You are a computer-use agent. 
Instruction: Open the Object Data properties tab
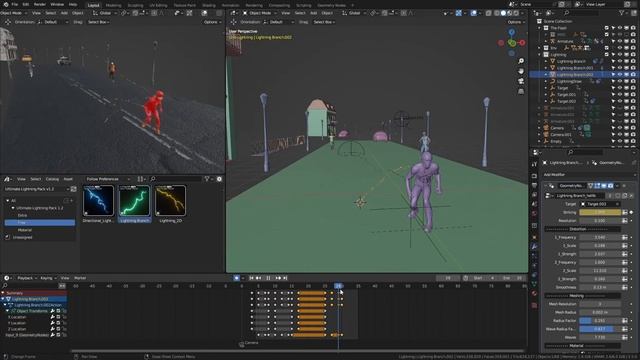click(x=534, y=284)
